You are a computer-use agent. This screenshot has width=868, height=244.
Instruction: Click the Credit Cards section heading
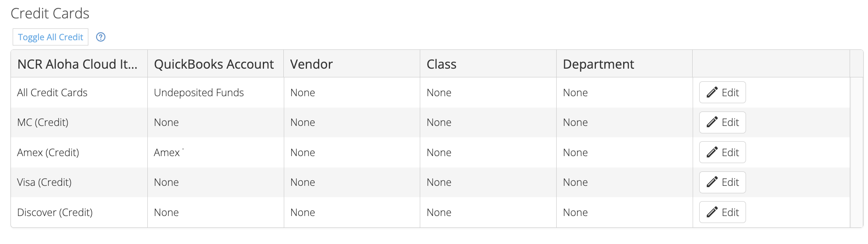(x=50, y=14)
